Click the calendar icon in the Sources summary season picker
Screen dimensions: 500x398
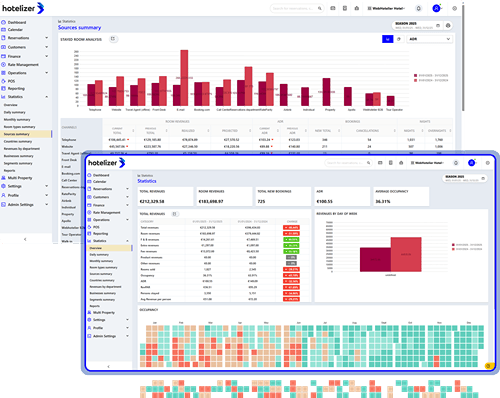click(x=438, y=25)
